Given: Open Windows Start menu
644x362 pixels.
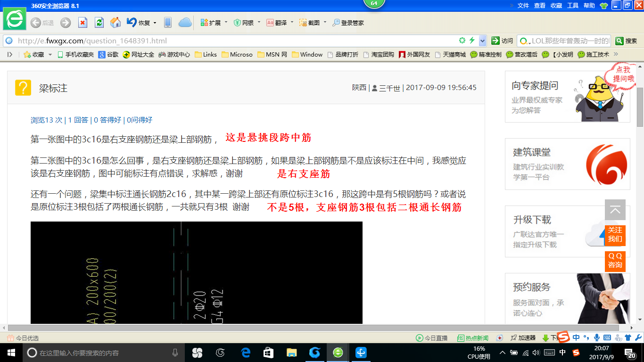Looking at the screenshot, I should point(11,353).
